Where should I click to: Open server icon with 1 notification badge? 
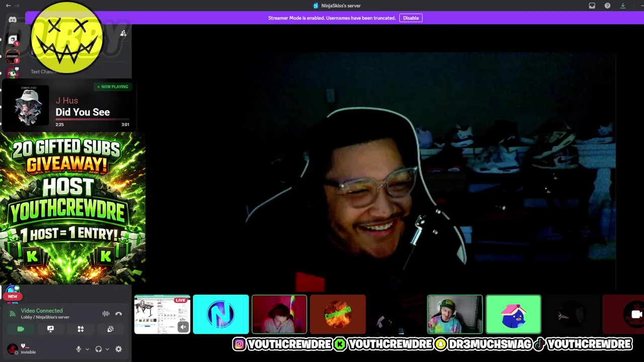(x=13, y=40)
